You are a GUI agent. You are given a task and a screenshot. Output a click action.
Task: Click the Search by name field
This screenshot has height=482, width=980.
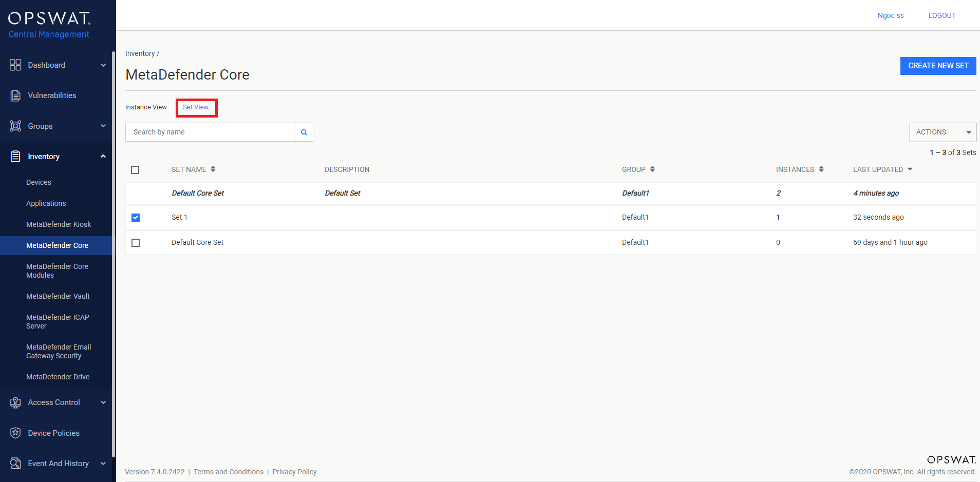(210, 132)
